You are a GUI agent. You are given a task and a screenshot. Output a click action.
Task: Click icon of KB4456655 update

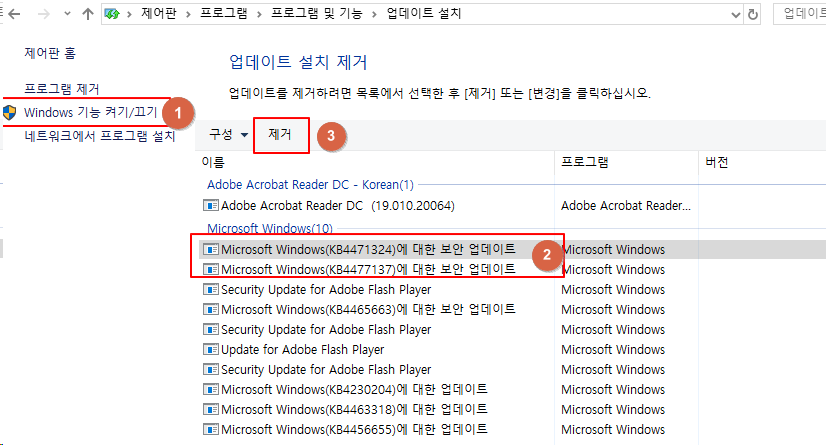(211, 429)
